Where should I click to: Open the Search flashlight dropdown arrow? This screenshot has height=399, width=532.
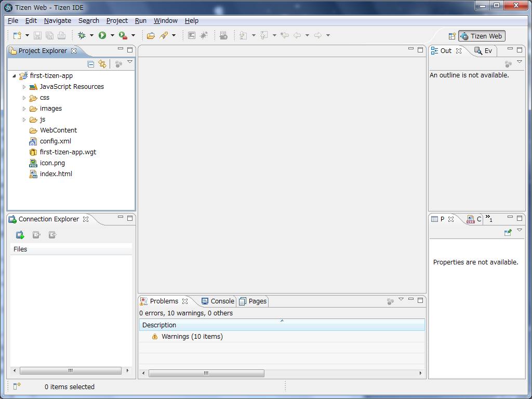point(174,35)
